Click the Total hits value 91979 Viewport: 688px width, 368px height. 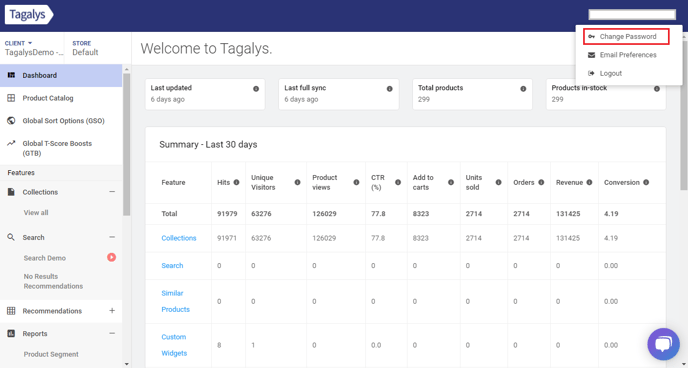(x=228, y=214)
